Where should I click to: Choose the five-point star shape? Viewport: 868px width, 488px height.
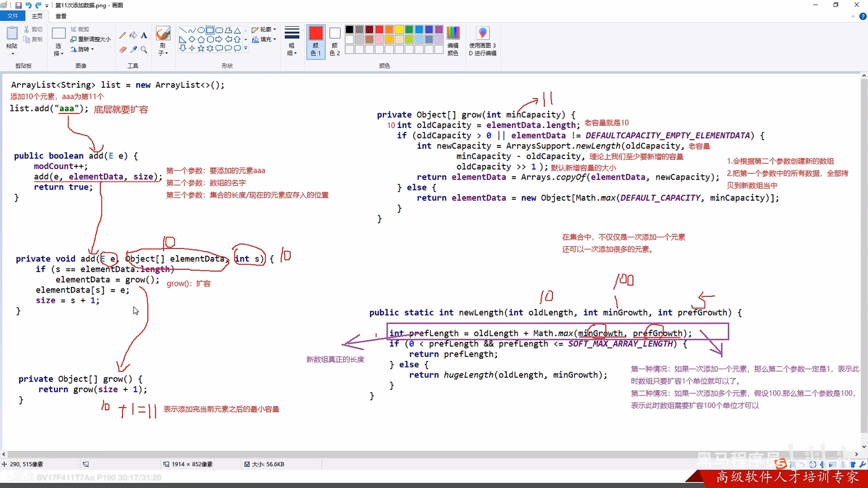[x=201, y=48]
